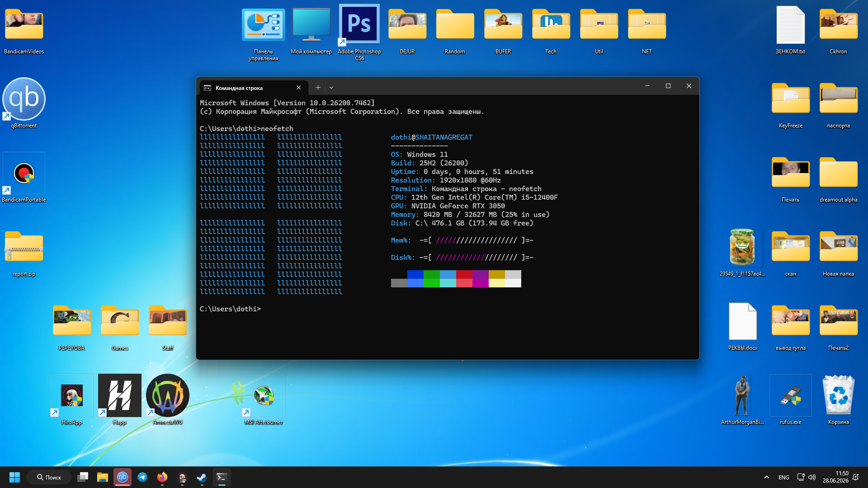Select the report.zip archive
The height and width of the screenshot is (488, 868).
(x=24, y=253)
